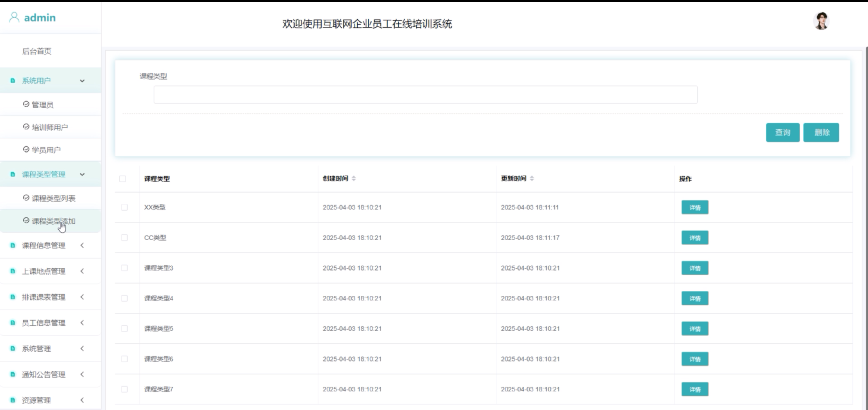Click the admin user icon

point(14,17)
